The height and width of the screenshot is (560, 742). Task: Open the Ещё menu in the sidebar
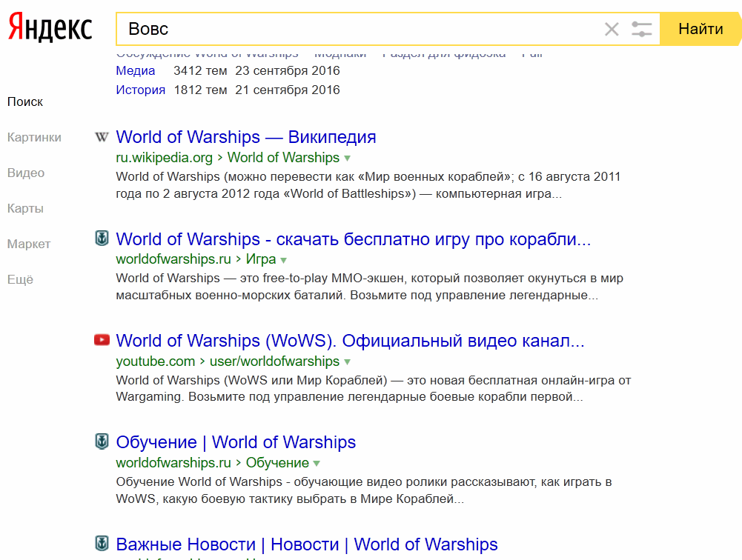20,279
